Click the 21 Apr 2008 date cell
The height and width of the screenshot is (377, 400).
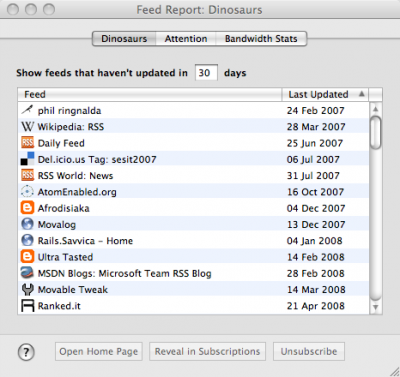coord(316,306)
